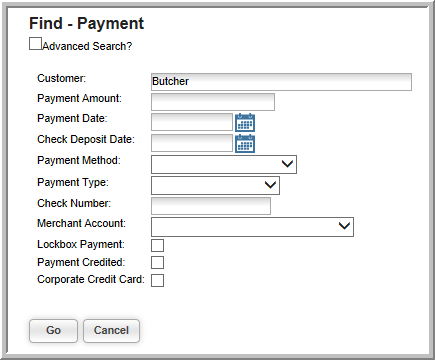Focus the Customer field containing Butcher

(x=281, y=82)
